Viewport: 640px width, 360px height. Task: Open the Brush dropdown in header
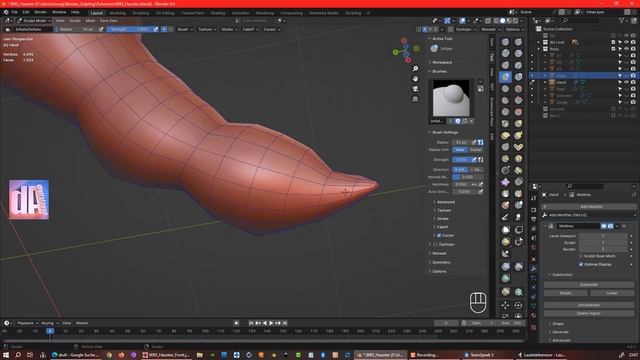coord(185,29)
